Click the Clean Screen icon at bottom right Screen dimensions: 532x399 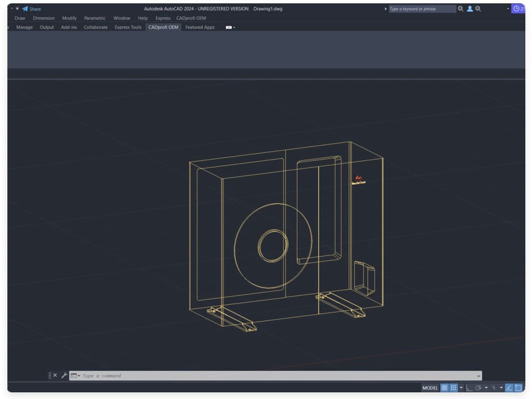pos(517,387)
